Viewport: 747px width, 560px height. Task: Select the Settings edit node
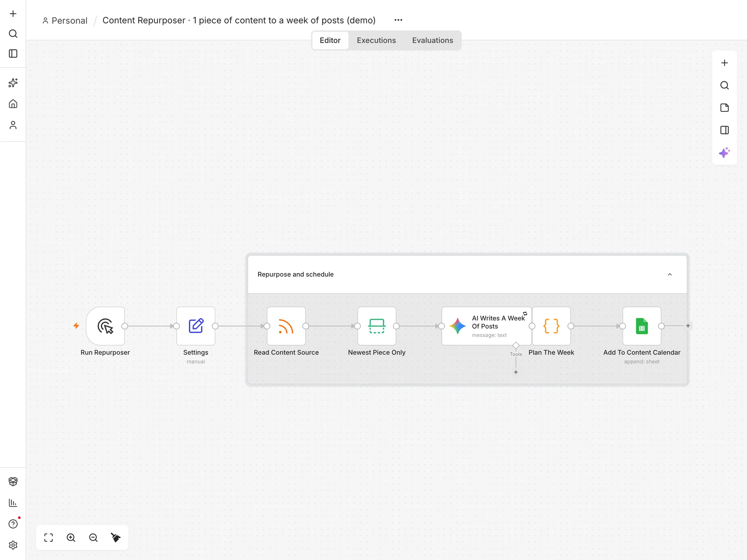click(x=196, y=326)
